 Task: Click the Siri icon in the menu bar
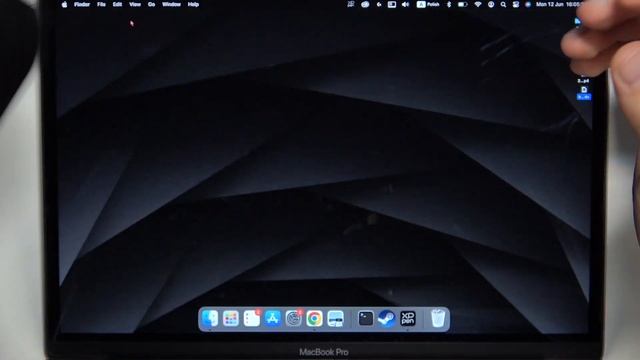528,4
